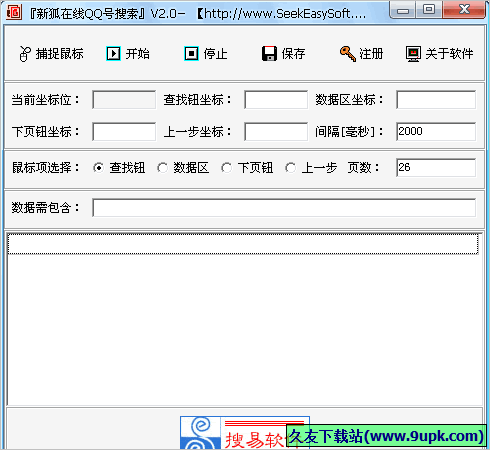Screen dimensions: 490x450
Task: Open registration via the 注册 key icon
Action: [348, 54]
